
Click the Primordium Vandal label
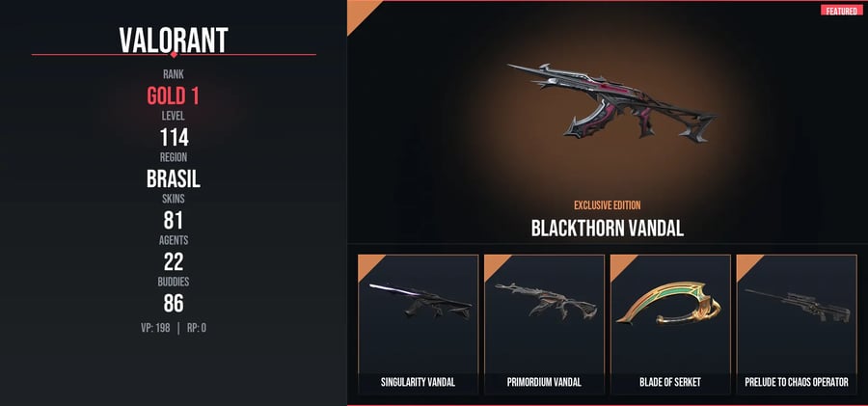544,382
